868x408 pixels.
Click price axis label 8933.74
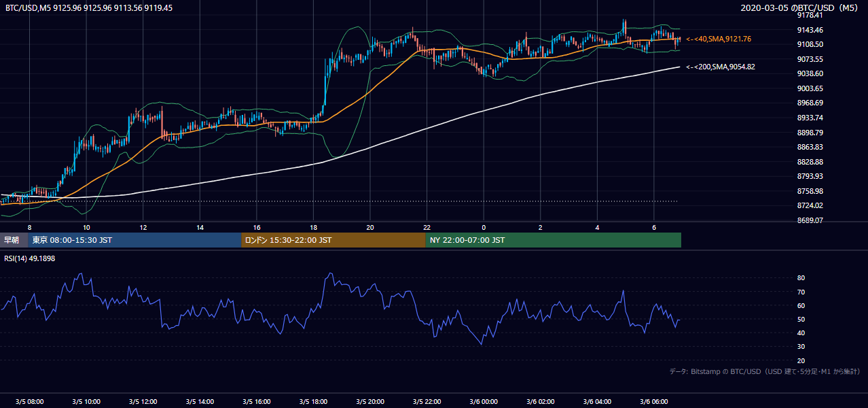click(810, 118)
